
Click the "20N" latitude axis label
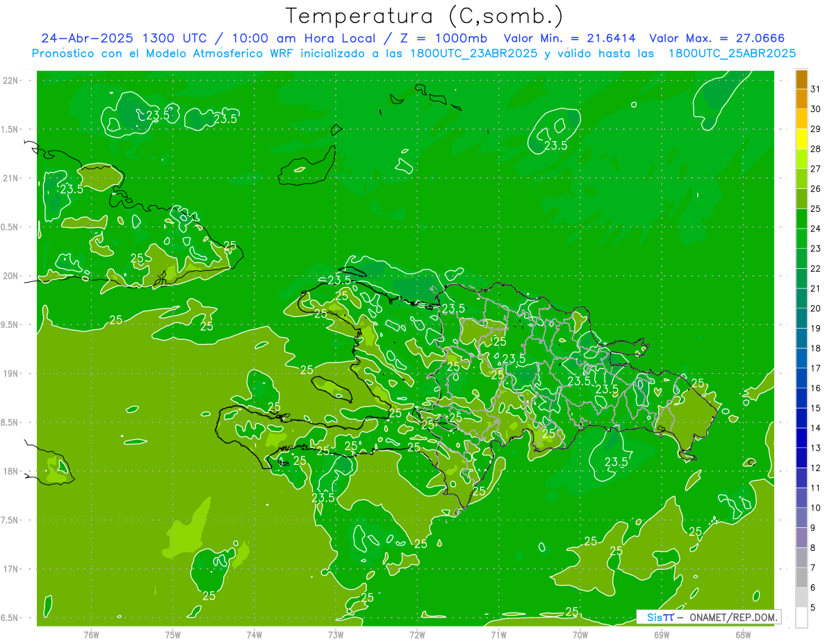[x=11, y=276]
